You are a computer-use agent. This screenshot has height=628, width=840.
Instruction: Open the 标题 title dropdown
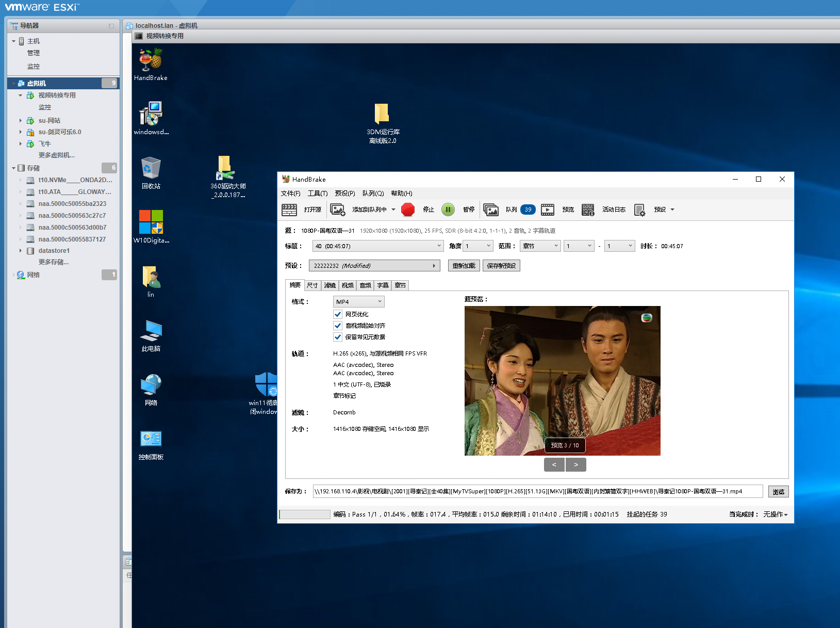click(x=377, y=246)
